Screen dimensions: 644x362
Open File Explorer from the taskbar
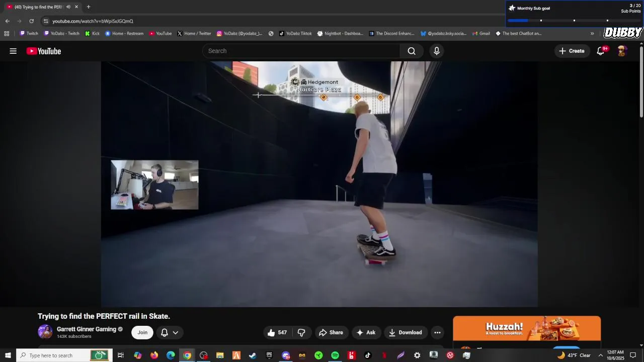point(220,355)
